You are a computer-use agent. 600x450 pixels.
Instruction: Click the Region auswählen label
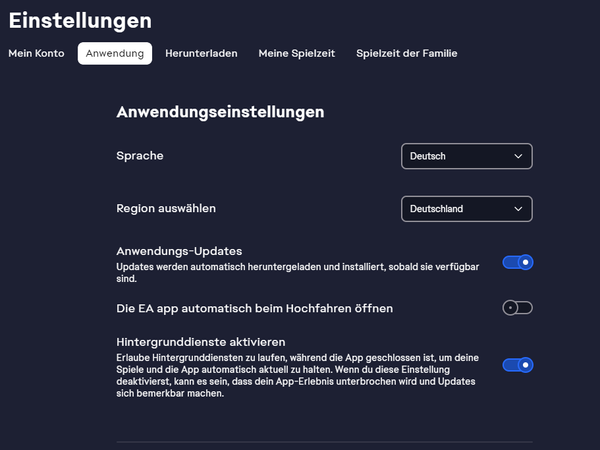166,209
